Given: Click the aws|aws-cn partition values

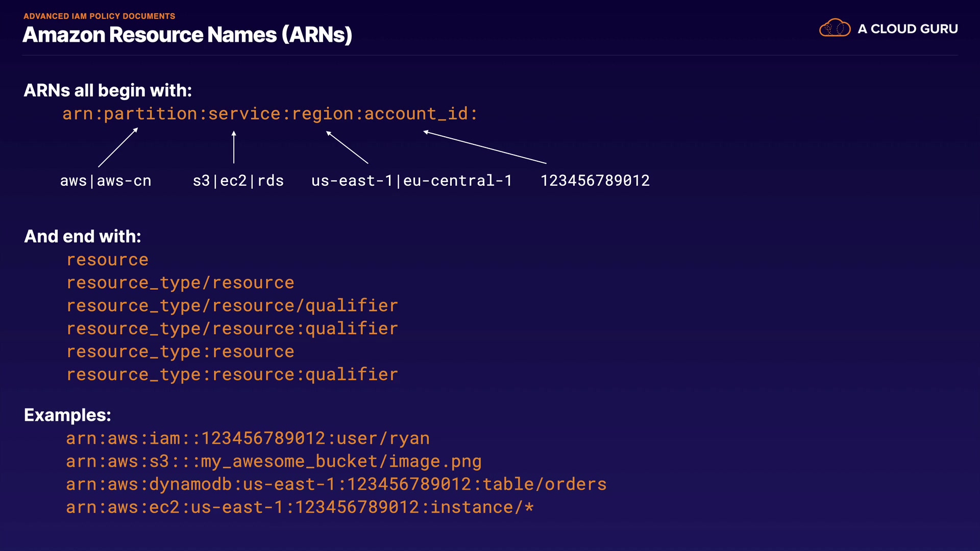Looking at the screenshot, I should (x=106, y=181).
